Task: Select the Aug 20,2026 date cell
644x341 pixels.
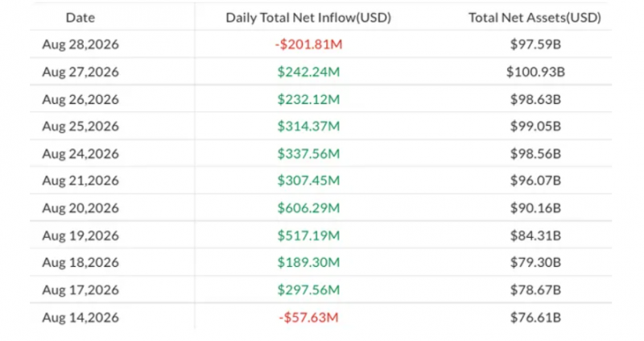Action: tap(80, 208)
